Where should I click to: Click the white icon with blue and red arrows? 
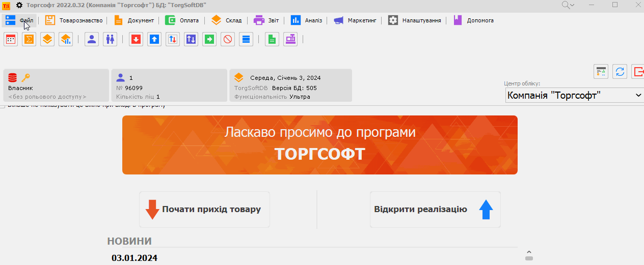(173, 39)
